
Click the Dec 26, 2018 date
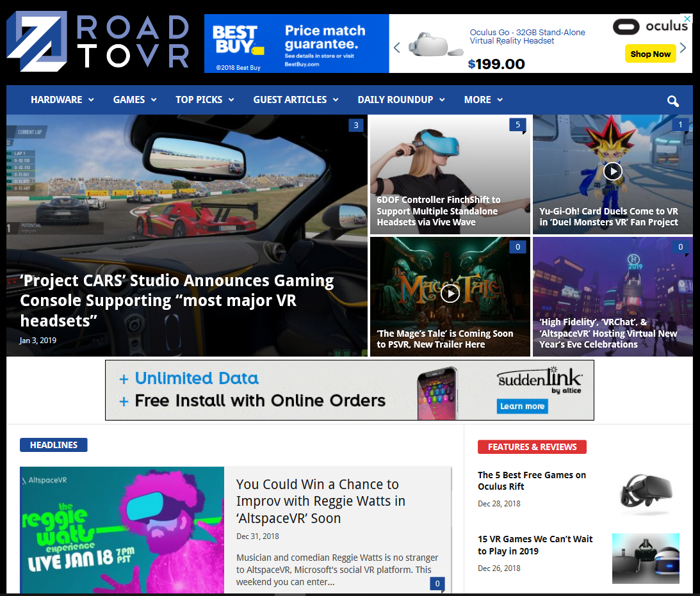(x=499, y=568)
